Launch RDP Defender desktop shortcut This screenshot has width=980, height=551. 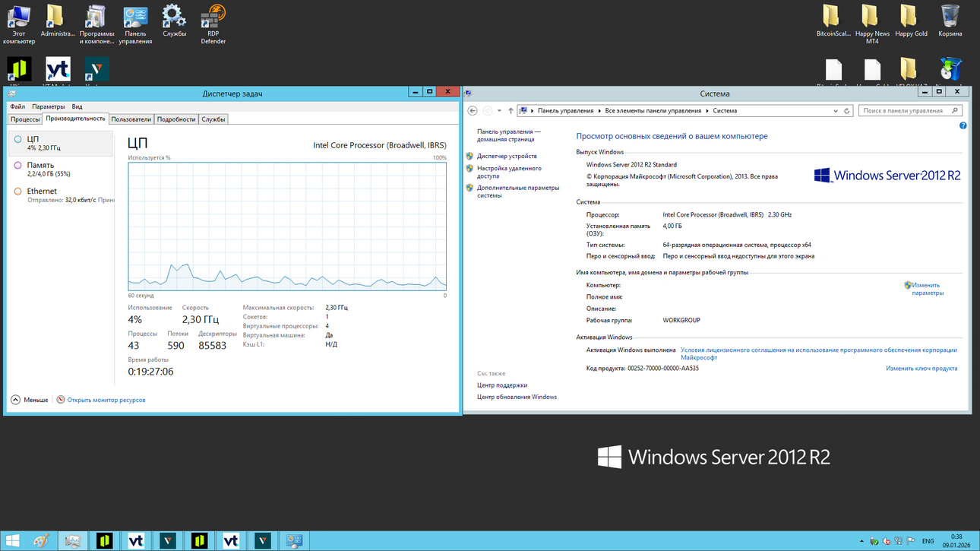[213, 24]
